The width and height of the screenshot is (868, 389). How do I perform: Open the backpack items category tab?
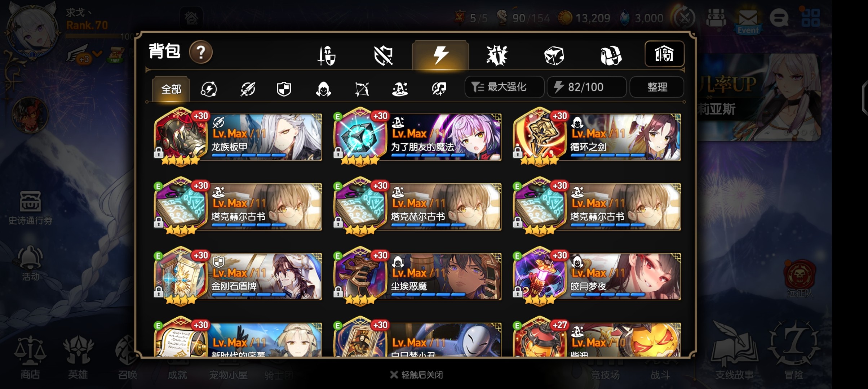[611, 55]
